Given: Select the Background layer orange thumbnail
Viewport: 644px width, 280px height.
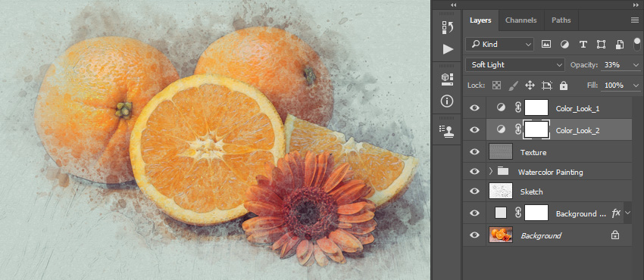Looking at the screenshot, I should pyautogui.click(x=501, y=235).
